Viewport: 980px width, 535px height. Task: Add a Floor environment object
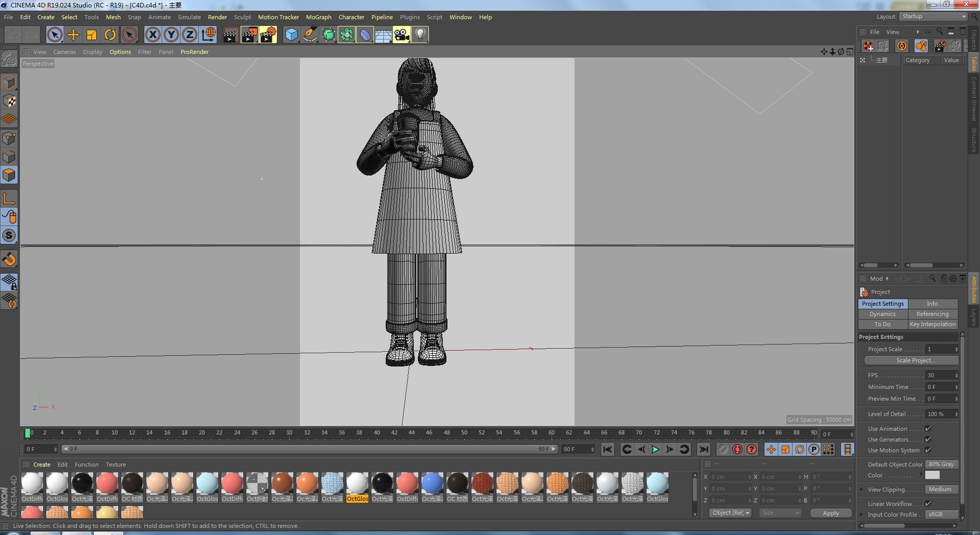[383, 35]
